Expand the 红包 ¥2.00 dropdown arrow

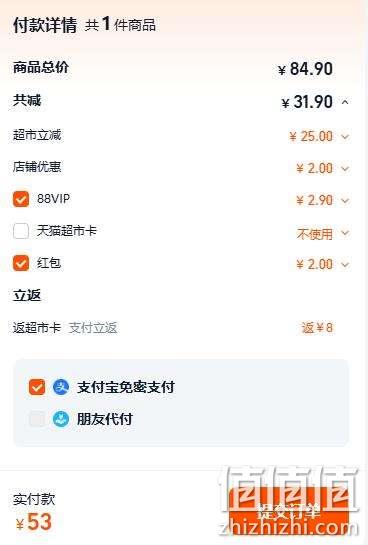(345, 265)
